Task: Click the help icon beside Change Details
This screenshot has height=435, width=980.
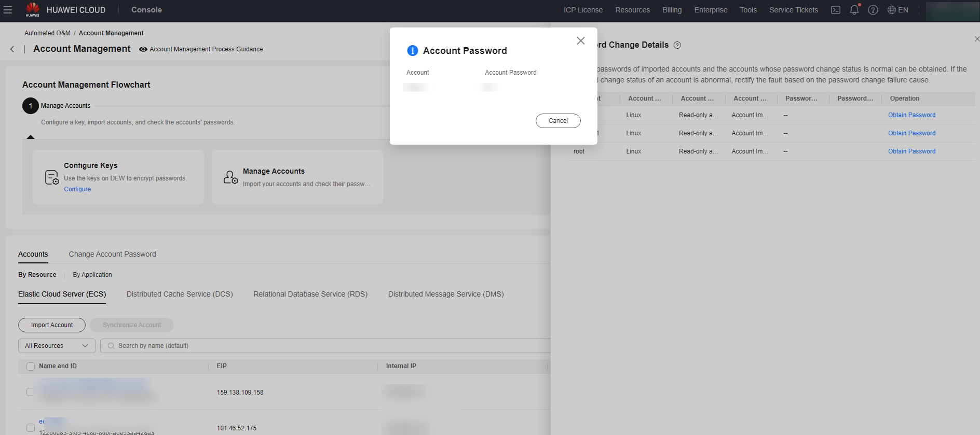Action: click(677, 45)
